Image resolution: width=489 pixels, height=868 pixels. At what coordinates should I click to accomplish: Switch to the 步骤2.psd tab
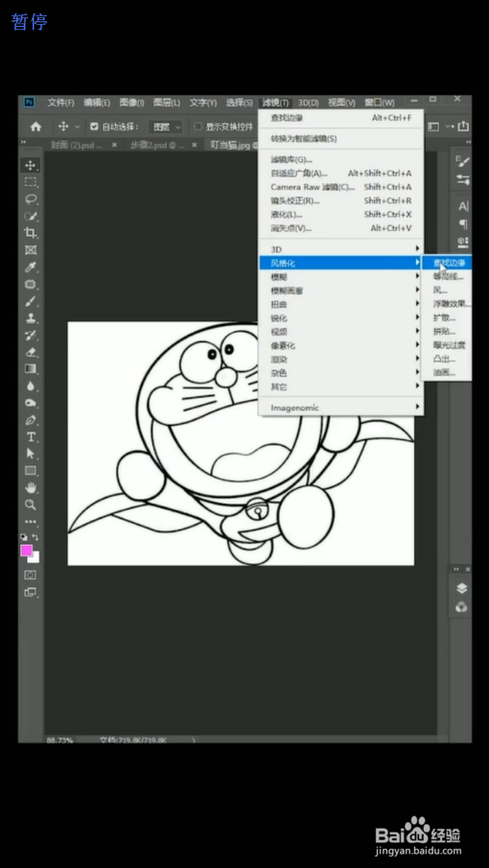[x=157, y=145]
